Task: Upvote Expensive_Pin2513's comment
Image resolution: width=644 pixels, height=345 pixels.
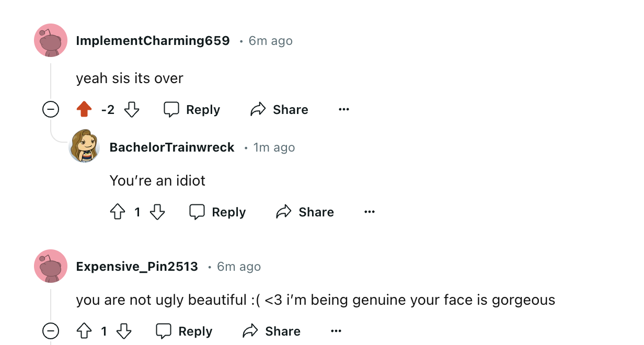Action: coord(84,331)
